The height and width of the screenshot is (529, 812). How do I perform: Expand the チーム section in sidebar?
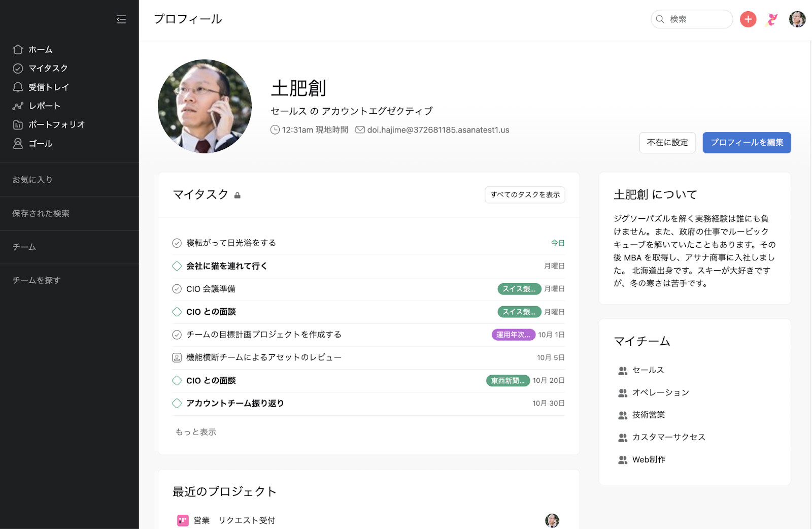pyautogui.click(x=24, y=247)
